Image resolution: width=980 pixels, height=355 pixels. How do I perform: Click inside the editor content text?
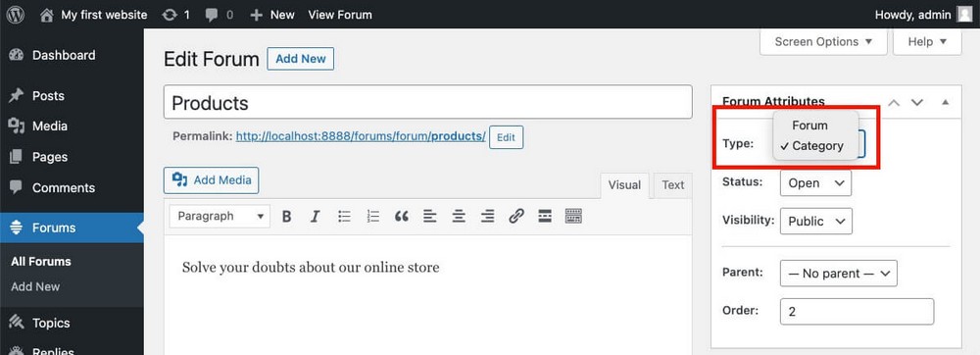coord(311,268)
